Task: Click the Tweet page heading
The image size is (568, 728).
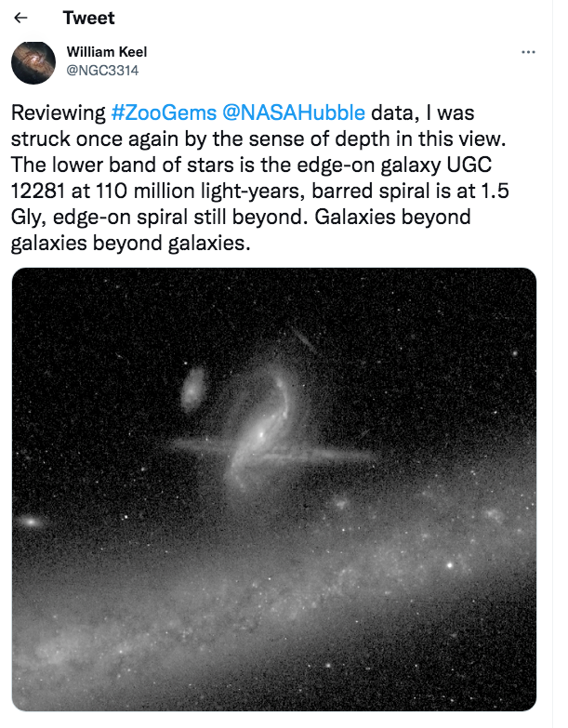Action: tap(88, 19)
